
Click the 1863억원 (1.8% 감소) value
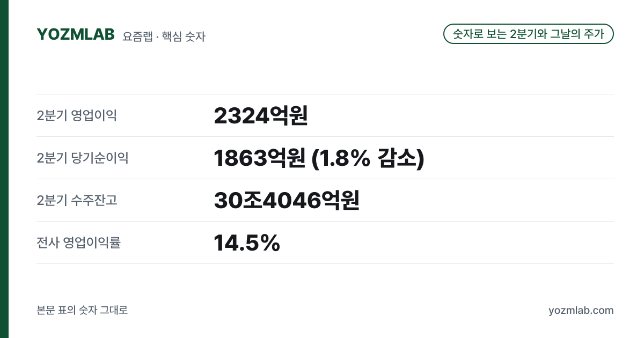319,158
